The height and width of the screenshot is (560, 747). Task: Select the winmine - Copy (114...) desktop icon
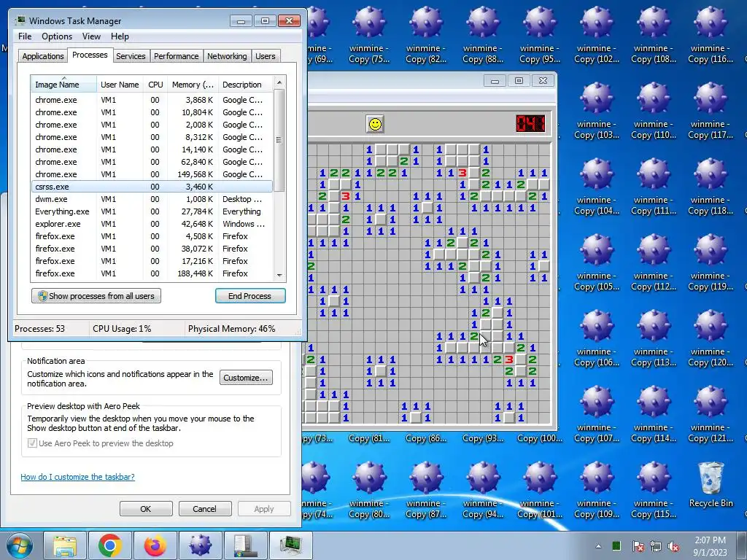click(654, 414)
